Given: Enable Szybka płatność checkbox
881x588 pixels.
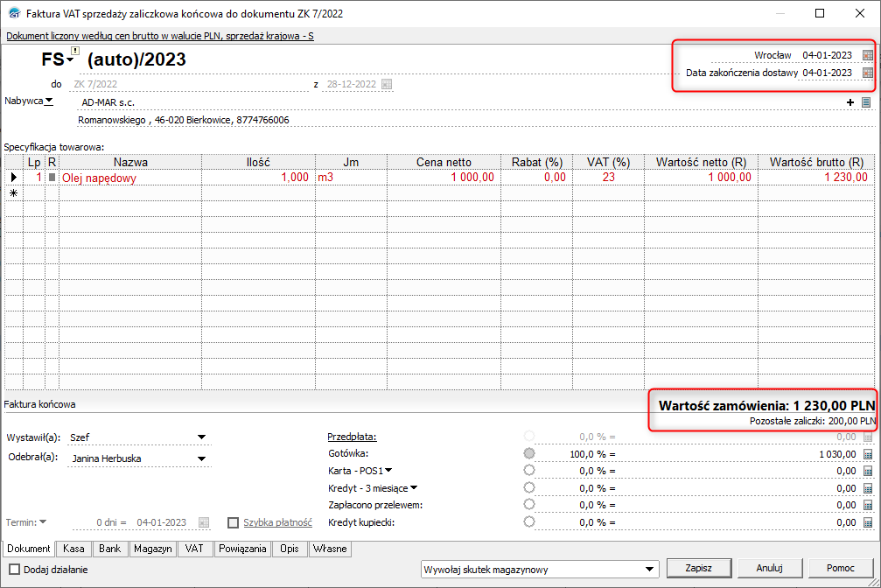Looking at the screenshot, I should click(234, 522).
